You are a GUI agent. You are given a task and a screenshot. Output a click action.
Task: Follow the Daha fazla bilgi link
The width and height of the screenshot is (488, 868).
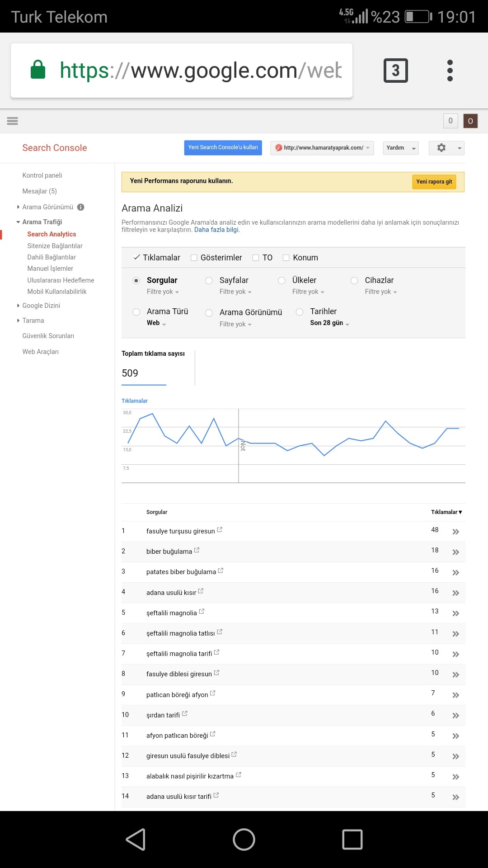click(216, 230)
